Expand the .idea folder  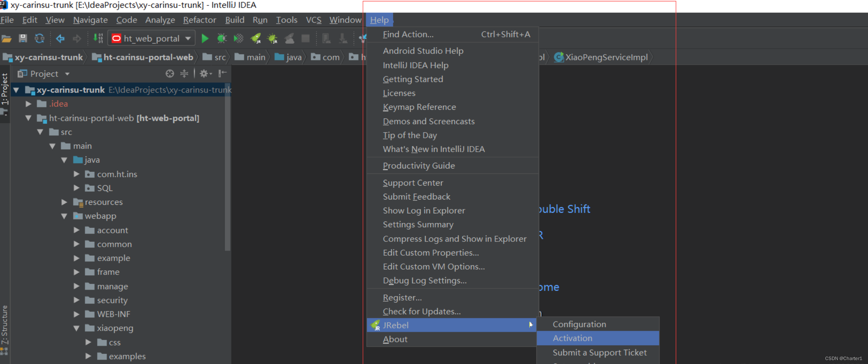point(28,104)
